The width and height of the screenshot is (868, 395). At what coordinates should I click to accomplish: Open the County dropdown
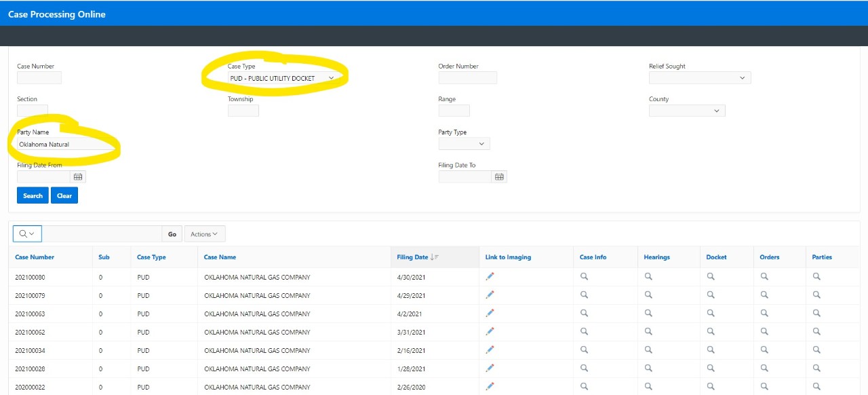(x=686, y=111)
